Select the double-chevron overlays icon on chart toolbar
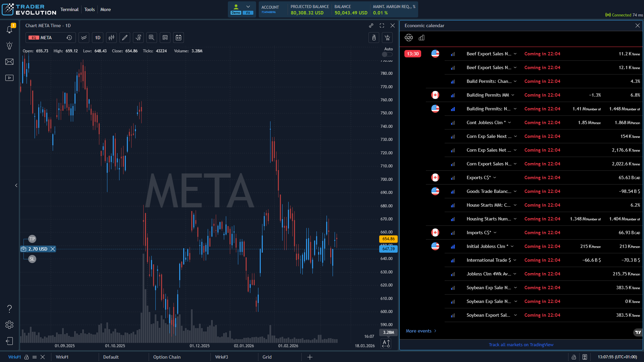This screenshot has height=362, width=644. (x=84, y=38)
